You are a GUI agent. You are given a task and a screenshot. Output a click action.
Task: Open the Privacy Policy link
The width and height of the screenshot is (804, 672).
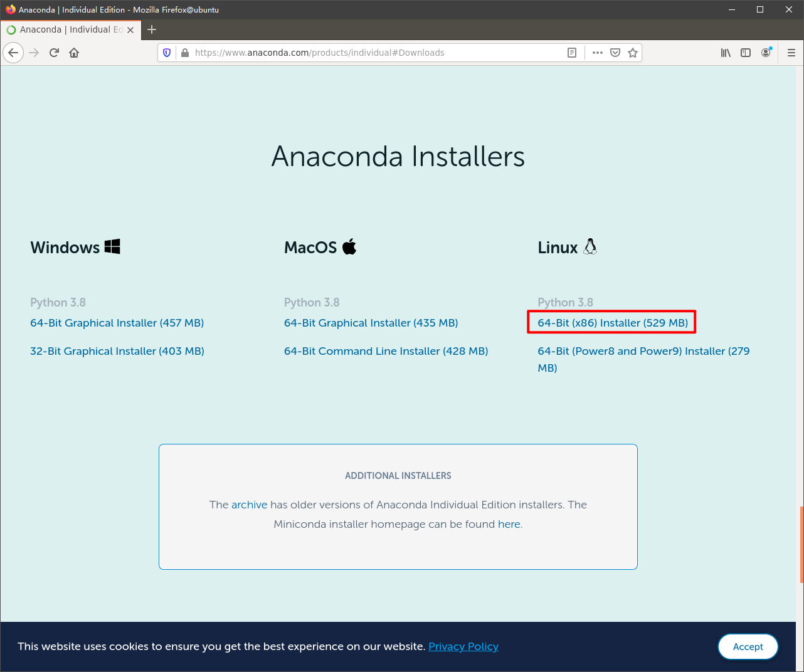[x=463, y=646]
